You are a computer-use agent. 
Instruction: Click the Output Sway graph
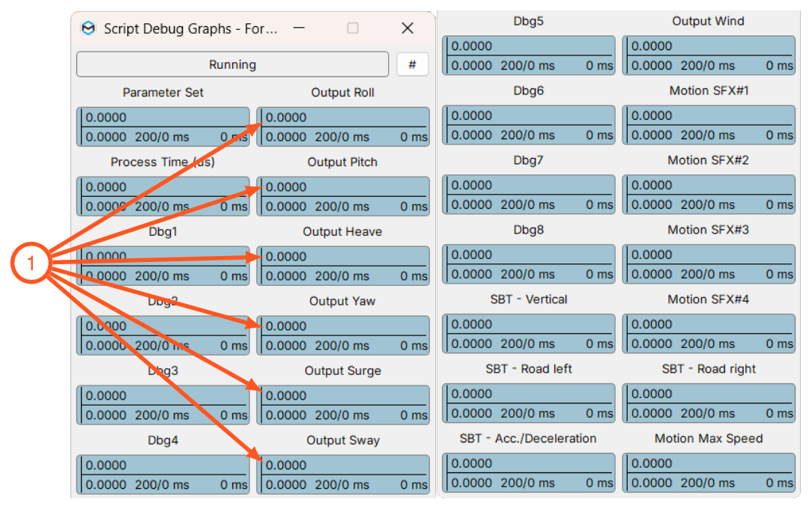click(x=343, y=475)
